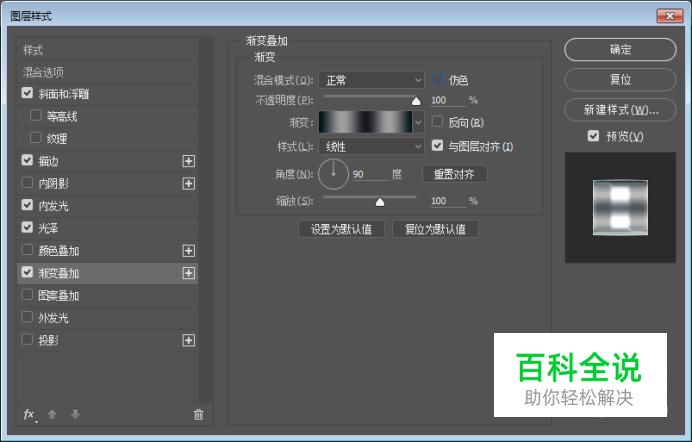Click the 确定 OK button
The width and height of the screenshot is (692, 442).
(x=620, y=49)
